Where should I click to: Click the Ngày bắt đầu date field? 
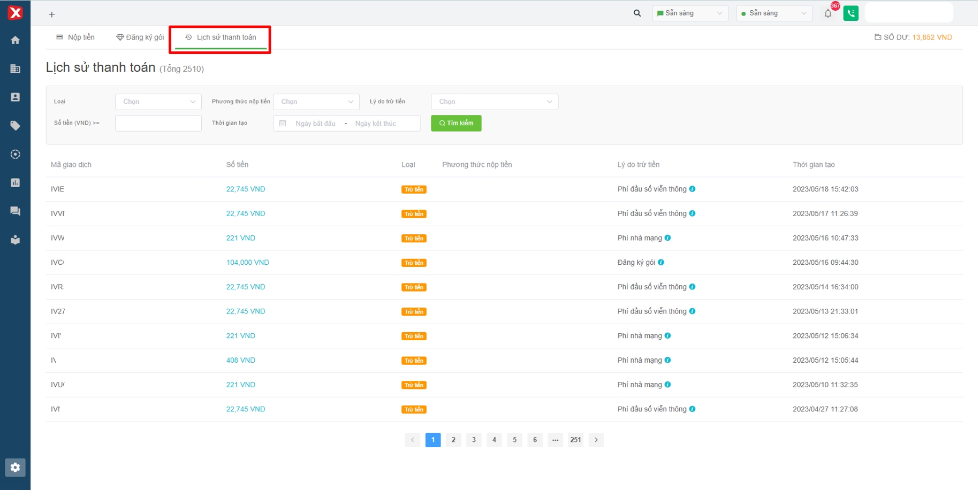315,124
